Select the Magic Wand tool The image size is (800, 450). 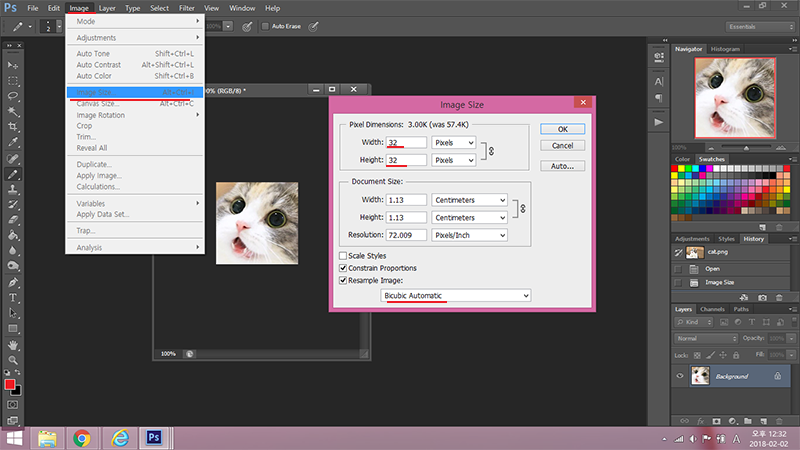[13, 111]
